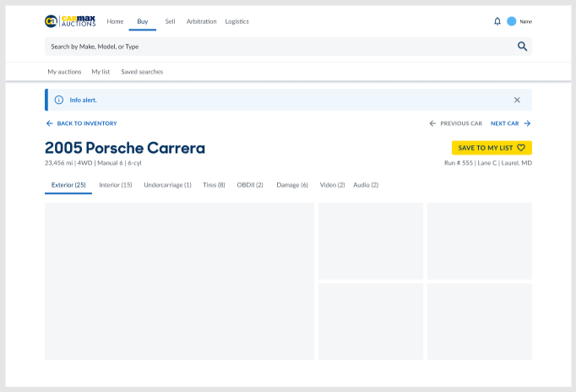Click the info circle icon in alert
The width and height of the screenshot is (576, 392).
click(x=59, y=100)
